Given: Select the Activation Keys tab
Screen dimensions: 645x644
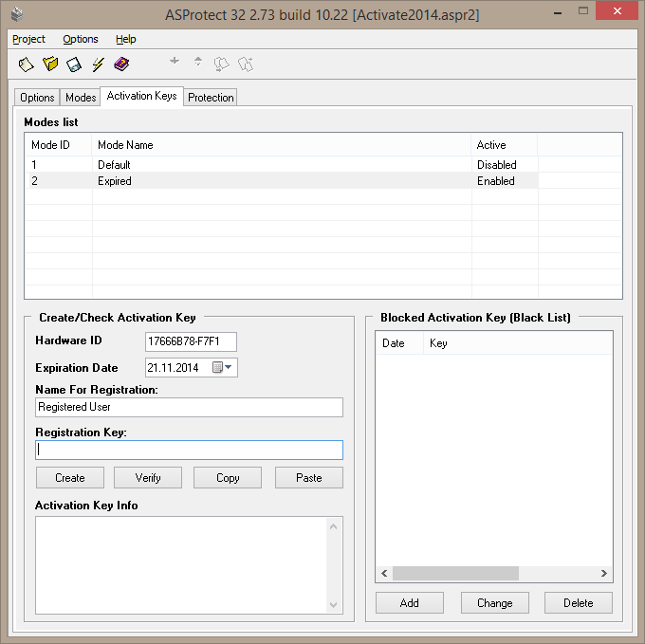Looking at the screenshot, I should point(141,96).
